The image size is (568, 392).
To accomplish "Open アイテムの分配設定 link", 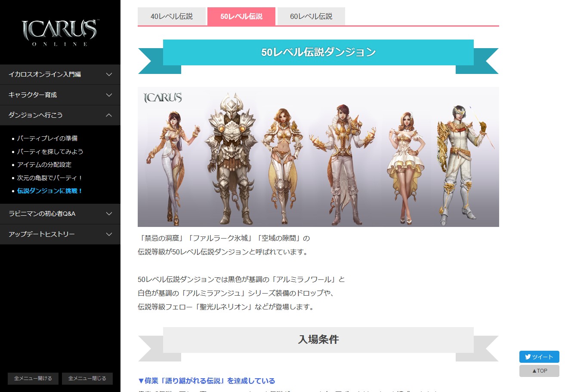I will [44, 165].
